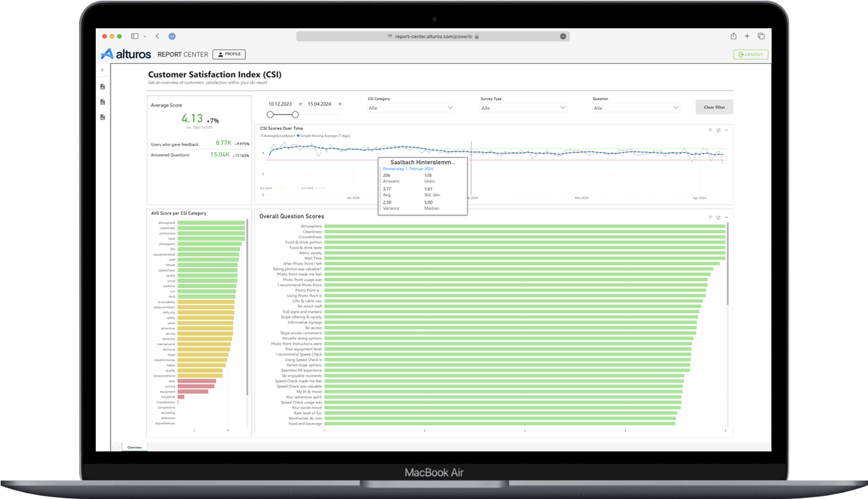This screenshot has height=499, width=868.
Task: Click the new tab plus icon
Action: 747,37
